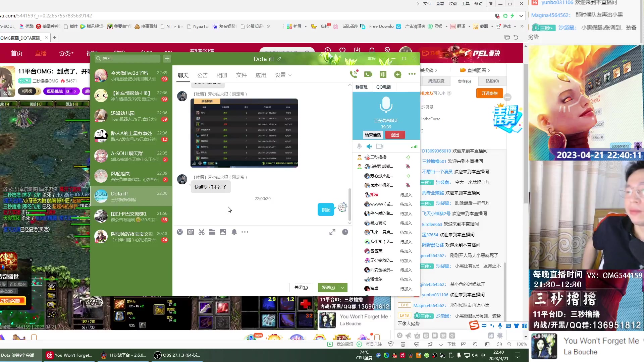This screenshot has height=362, width=644.
Task: Click the QQ contact search field
Action: click(x=127, y=59)
